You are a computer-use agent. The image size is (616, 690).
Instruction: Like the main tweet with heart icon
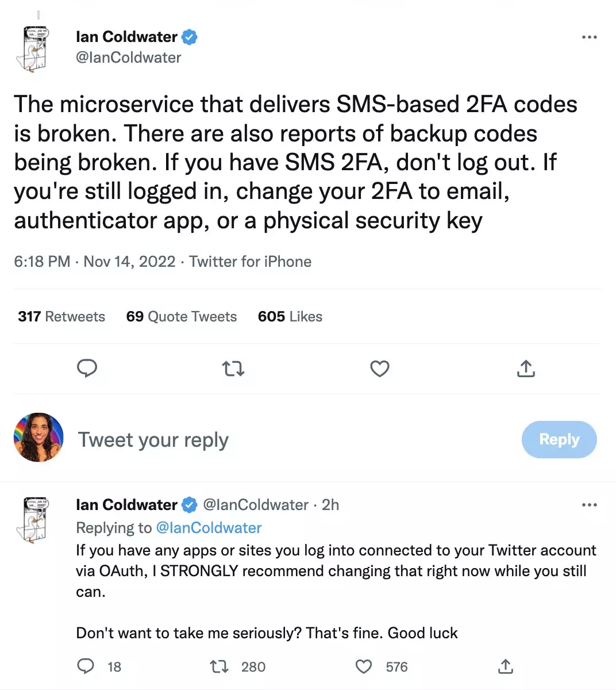click(x=380, y=369)
